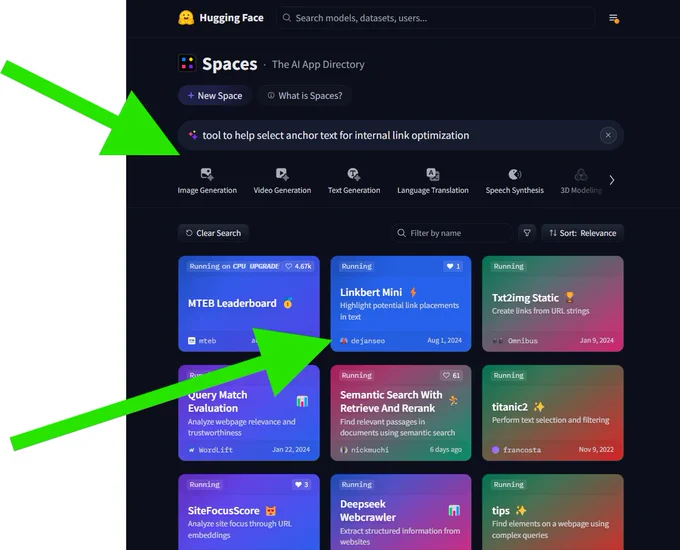This screenshot has width=680, height=550.
Task: Click the titanic2 sparkles emoji
Action: [539, 406]
